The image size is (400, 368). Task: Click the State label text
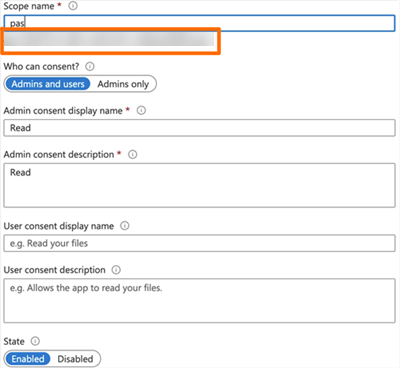pyautogui.click(x=14, y=341)
